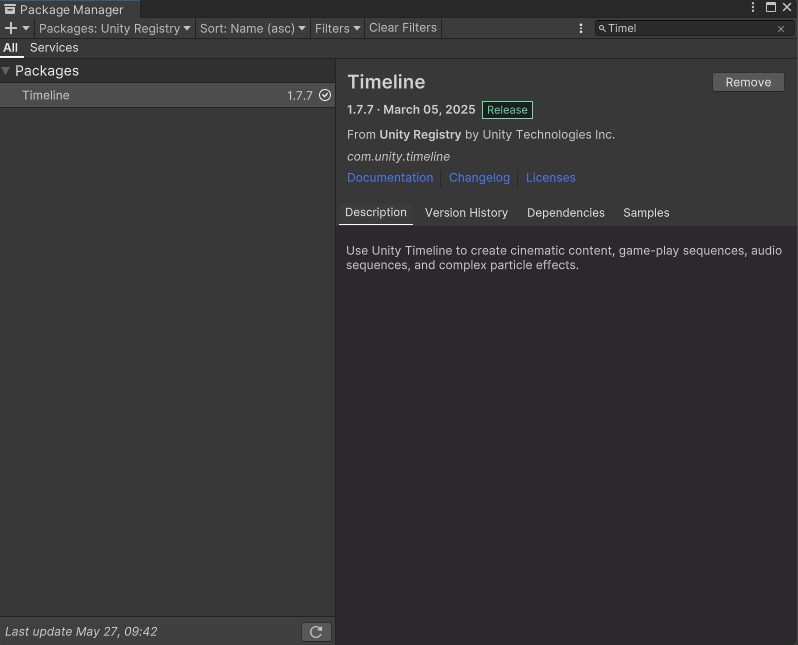Clear the search field with X
This screenshot has width=798, height=645.
coord(781,29)
